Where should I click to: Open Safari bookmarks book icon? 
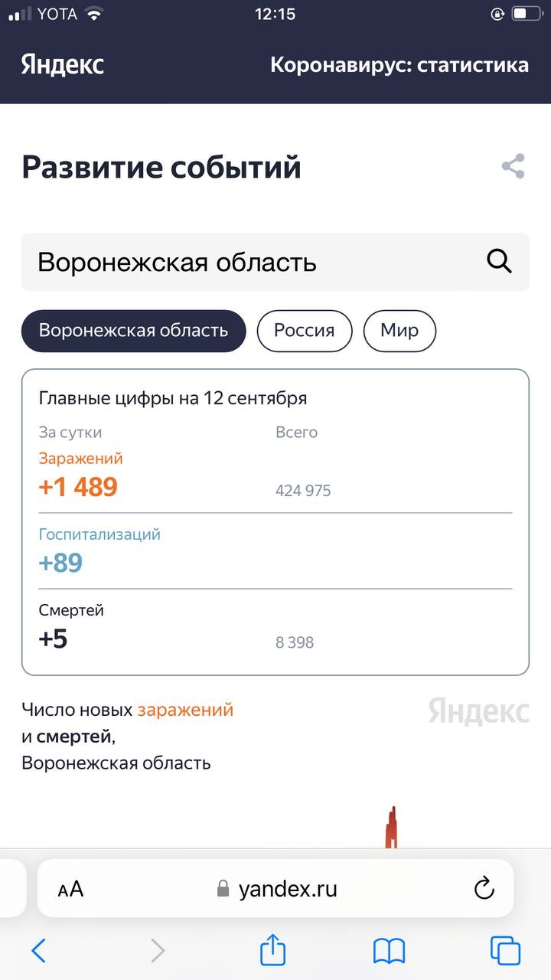(x=389, y=952)
